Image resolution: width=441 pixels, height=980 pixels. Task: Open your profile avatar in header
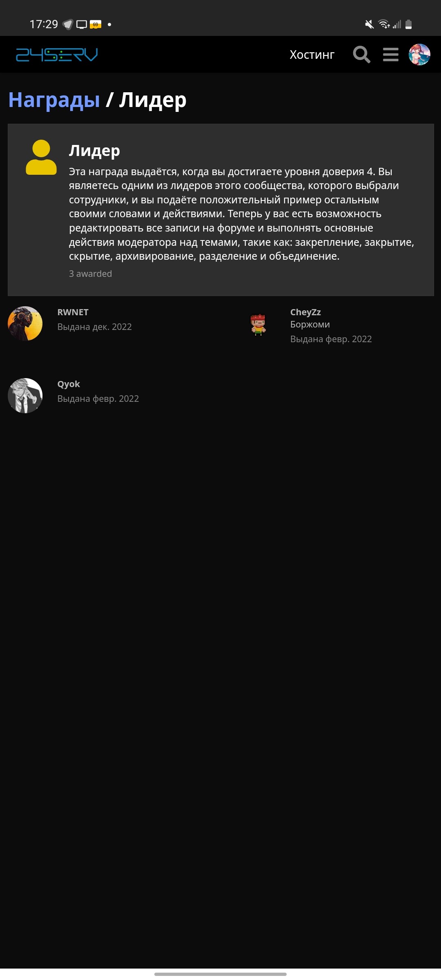click(x=419, y=54)
